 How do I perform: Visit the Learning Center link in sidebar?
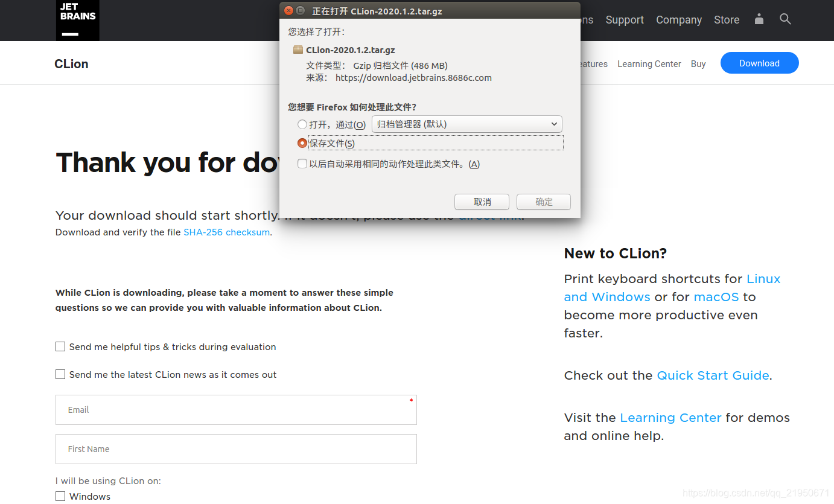click(x=670, y=418)
